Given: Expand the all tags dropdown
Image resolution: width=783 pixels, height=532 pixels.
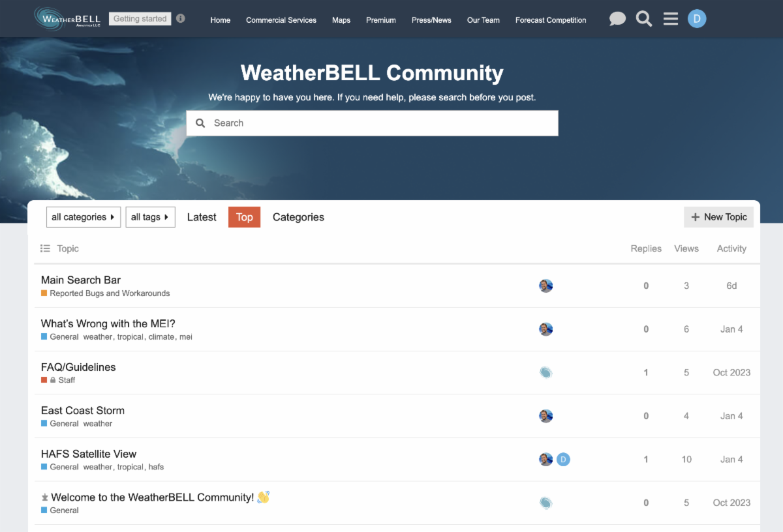Looking at the screenshot, I should tap(150, 217).
